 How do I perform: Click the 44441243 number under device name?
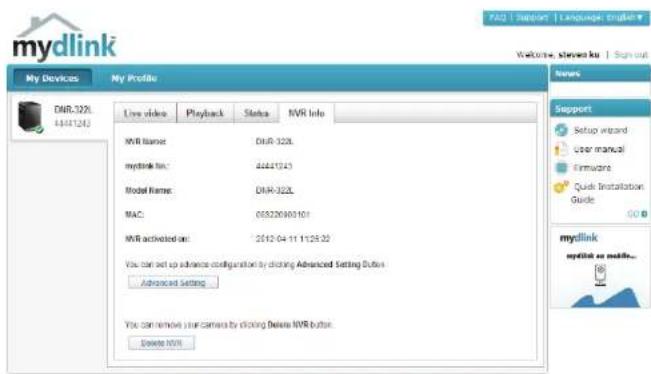pyautogui.click(x=72, y=123)
